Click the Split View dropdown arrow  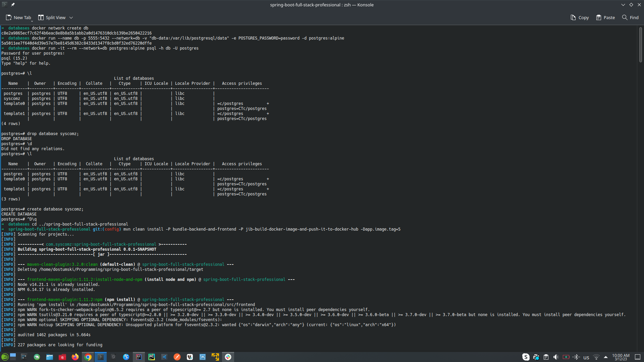71,18
